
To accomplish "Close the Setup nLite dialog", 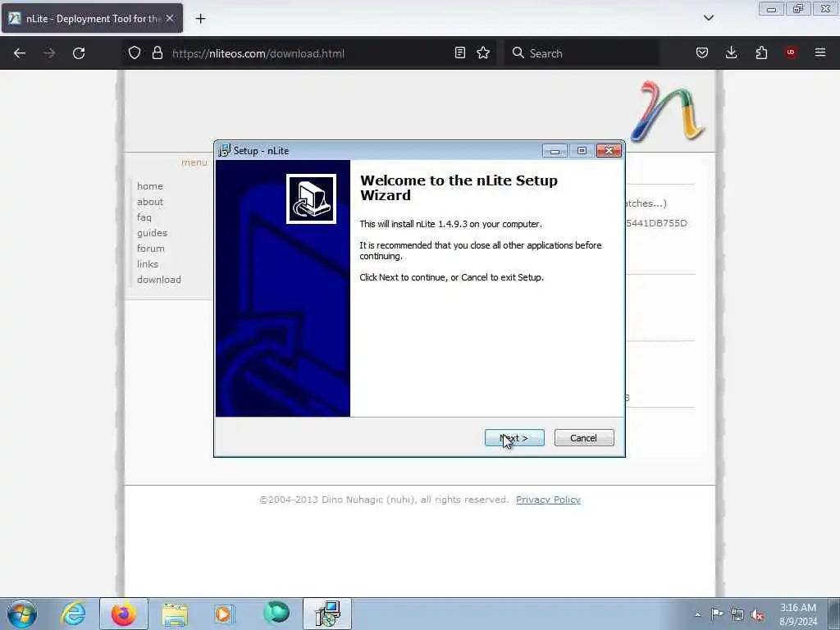I will 609,151.
